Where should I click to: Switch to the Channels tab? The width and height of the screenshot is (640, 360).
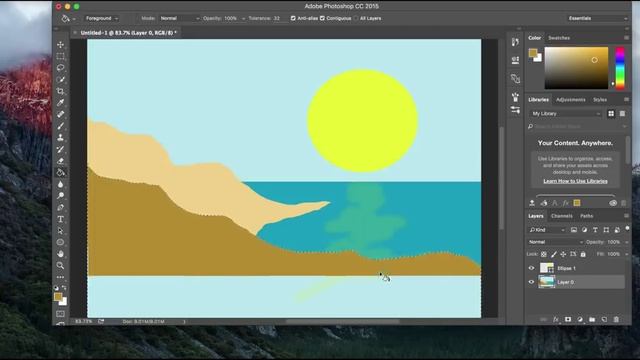562,216
